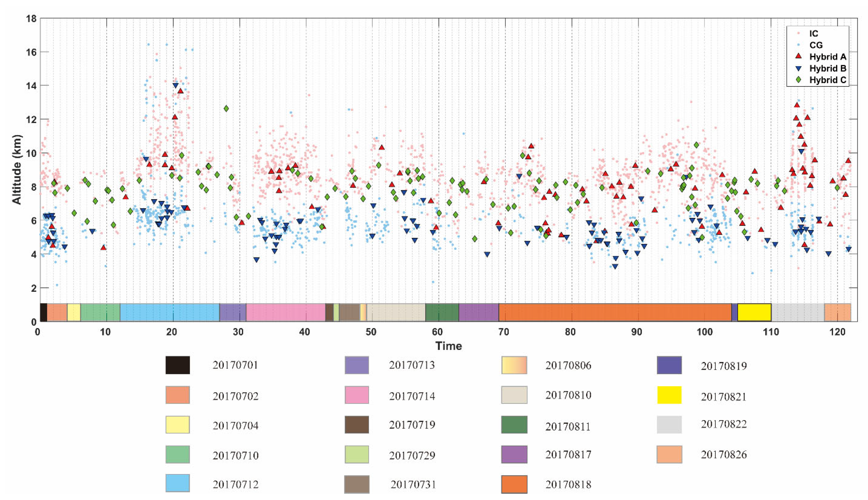
Task: Click the '20170818' legend date text
Action: click(x=568, y=485)
